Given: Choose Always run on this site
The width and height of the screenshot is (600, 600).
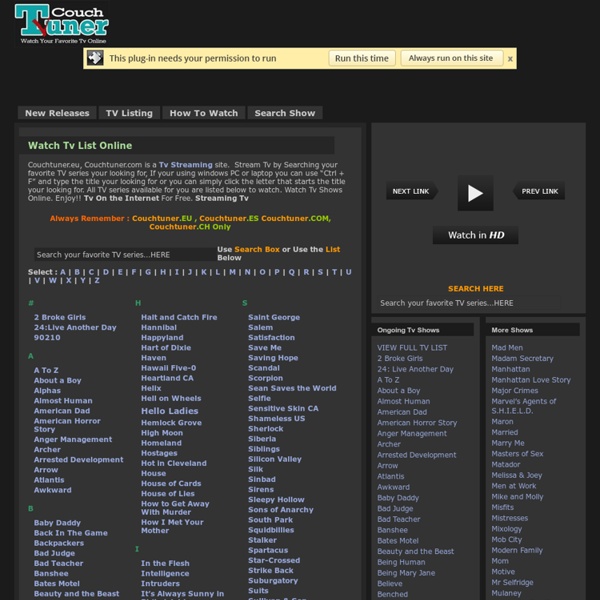Looking at the screenshot, I should point(451,58).
